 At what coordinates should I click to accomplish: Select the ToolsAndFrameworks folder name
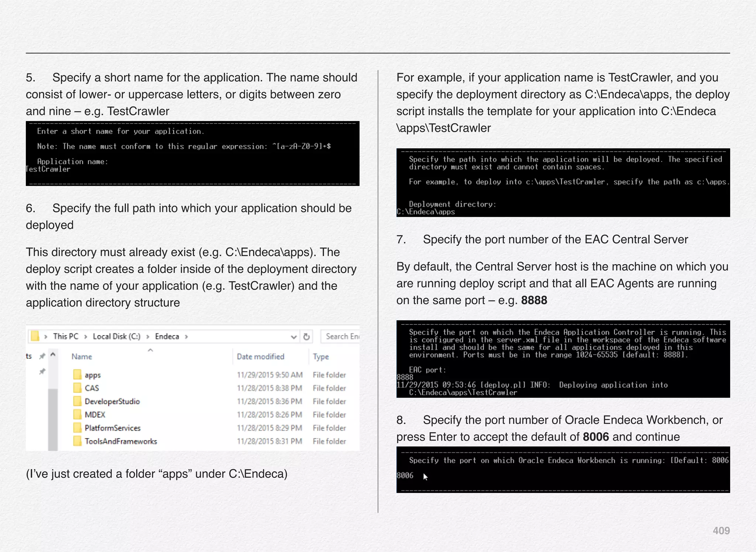coord(121,441)
